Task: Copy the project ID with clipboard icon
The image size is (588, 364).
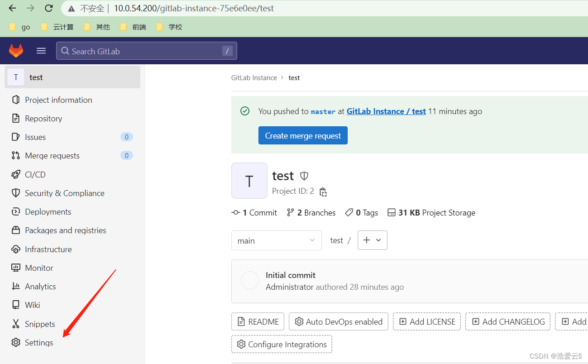Action: coord(323,192)
